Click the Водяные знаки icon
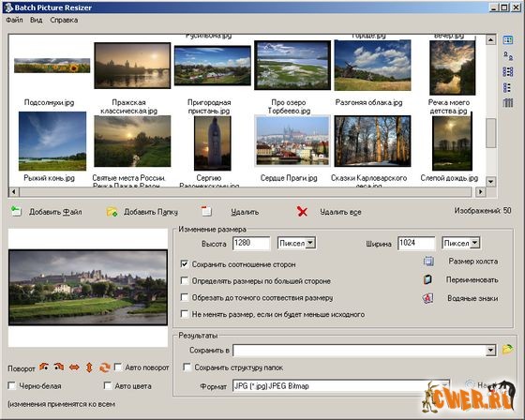 [x=428, y=298]
